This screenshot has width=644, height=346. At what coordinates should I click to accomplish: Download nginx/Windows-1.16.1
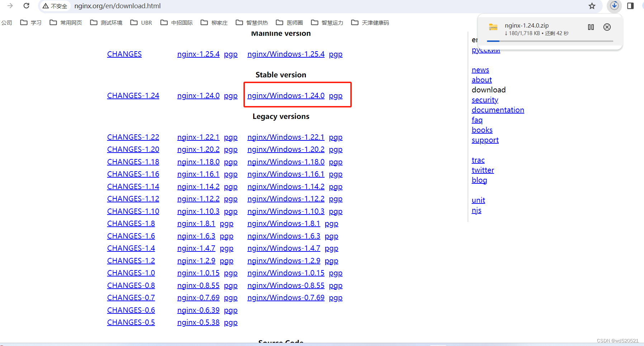click(286, 174)
